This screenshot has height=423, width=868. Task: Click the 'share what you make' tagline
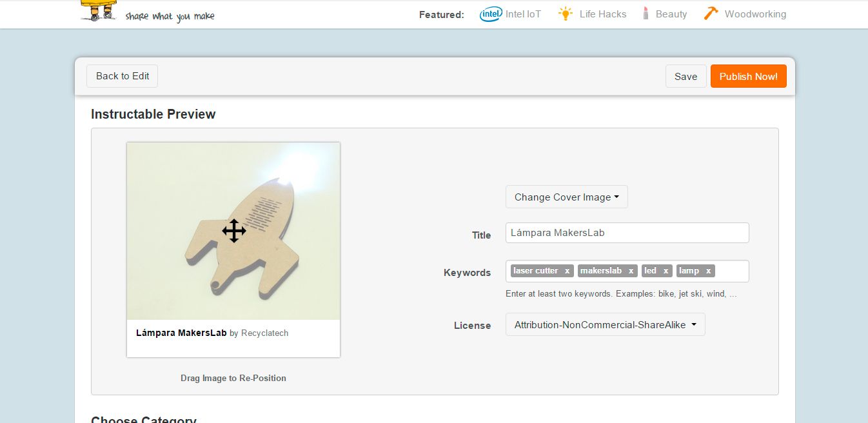coord(170,16)
